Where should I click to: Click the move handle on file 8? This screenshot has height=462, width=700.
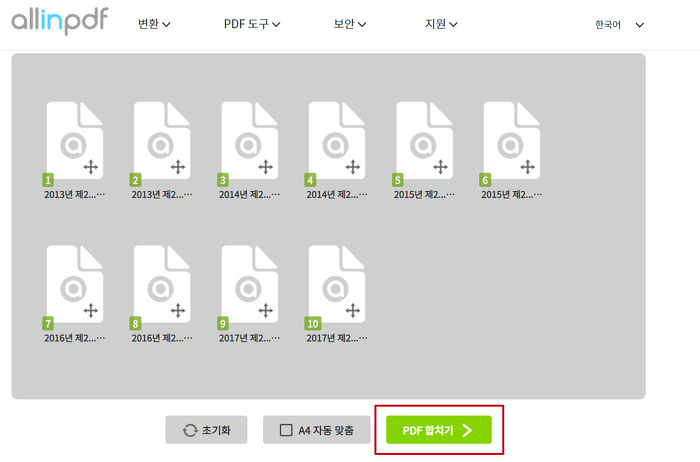(178, 310)
